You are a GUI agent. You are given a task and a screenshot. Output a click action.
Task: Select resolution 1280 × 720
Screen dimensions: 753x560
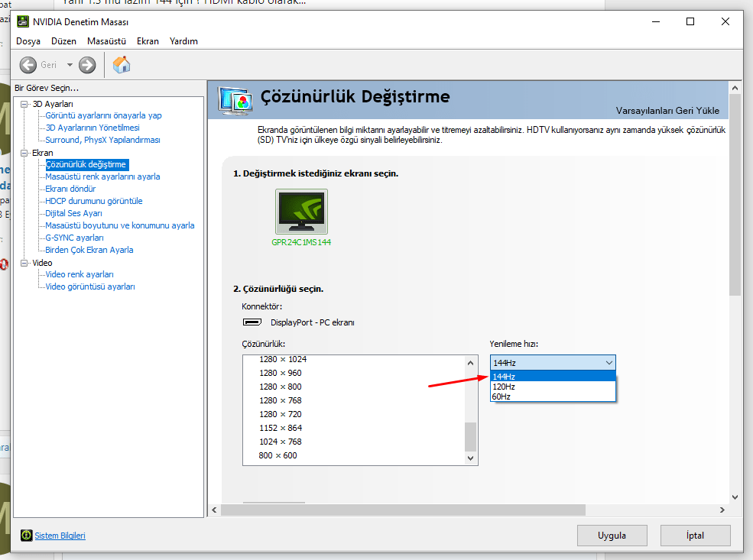281,414
